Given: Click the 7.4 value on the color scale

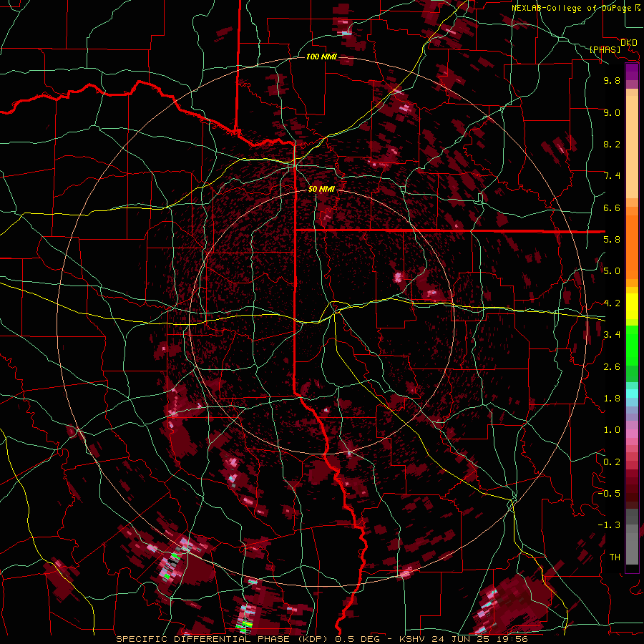Looking at the screenshot, I should pos(612,176).
